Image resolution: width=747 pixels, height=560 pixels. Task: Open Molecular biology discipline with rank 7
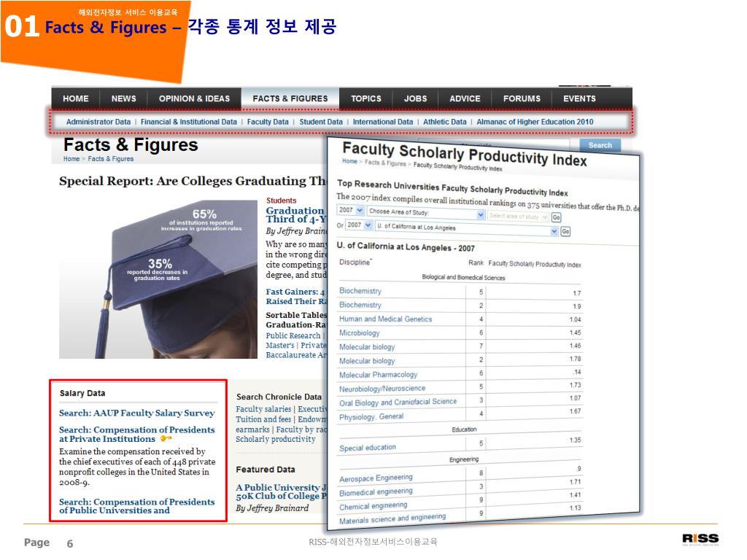367,347
